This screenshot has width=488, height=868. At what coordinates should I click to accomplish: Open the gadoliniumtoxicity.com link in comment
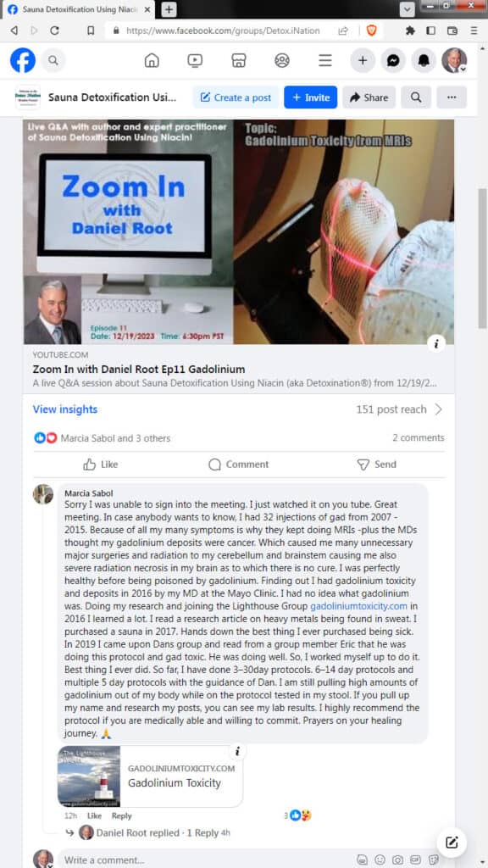[x=358, y=605]
